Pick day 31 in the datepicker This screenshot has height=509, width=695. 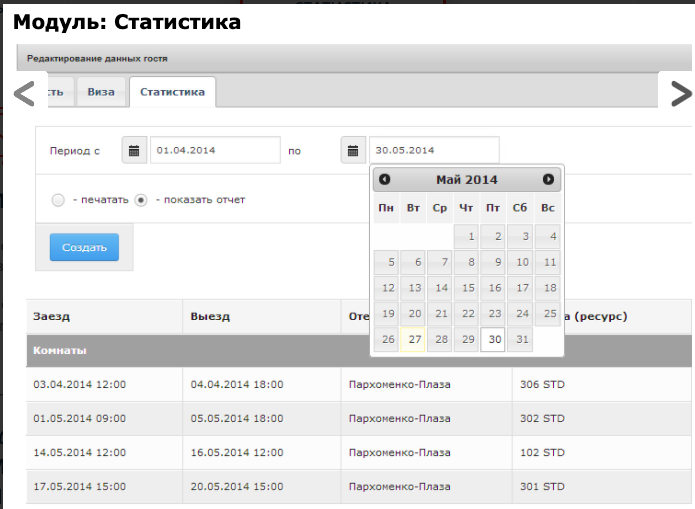(520, 339)
